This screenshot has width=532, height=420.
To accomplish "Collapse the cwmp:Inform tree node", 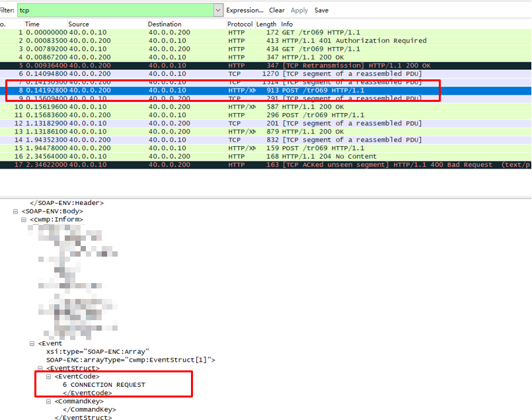I will click(x=23, y=220).
